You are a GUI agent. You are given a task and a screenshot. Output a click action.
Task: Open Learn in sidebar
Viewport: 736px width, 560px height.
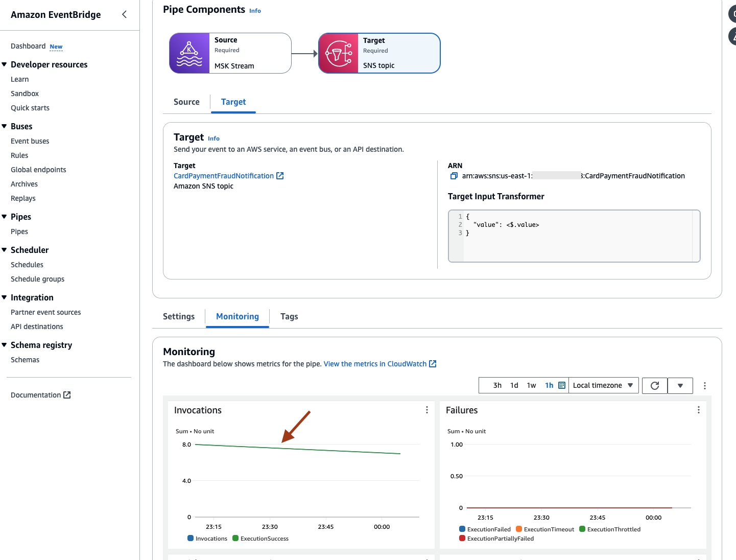(20, 79)
